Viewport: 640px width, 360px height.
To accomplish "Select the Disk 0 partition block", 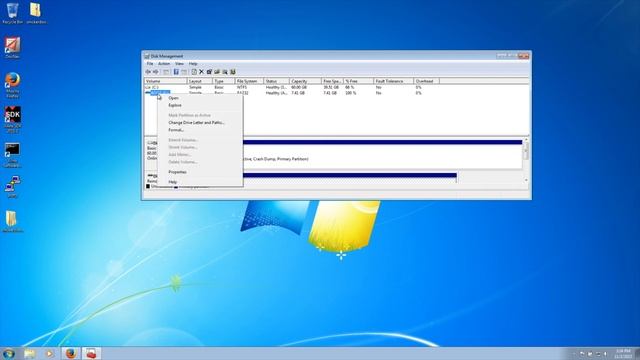I will [x=382, y=154].
